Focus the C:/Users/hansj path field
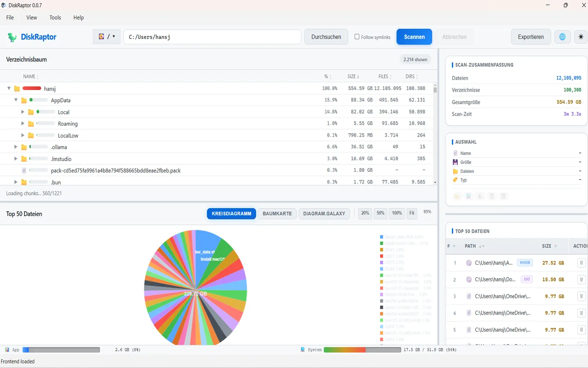This screenshot has height=368, width=588. pos(212,37)
